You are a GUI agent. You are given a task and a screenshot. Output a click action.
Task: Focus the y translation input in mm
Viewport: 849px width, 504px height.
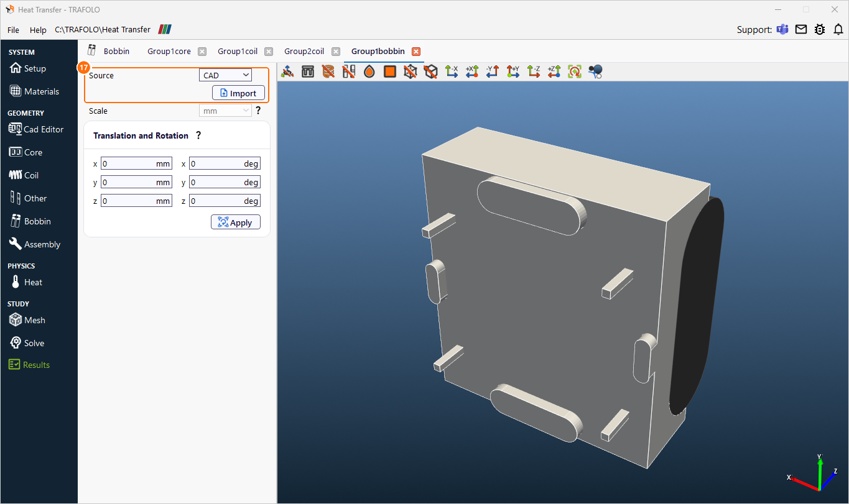pos(136,183)
